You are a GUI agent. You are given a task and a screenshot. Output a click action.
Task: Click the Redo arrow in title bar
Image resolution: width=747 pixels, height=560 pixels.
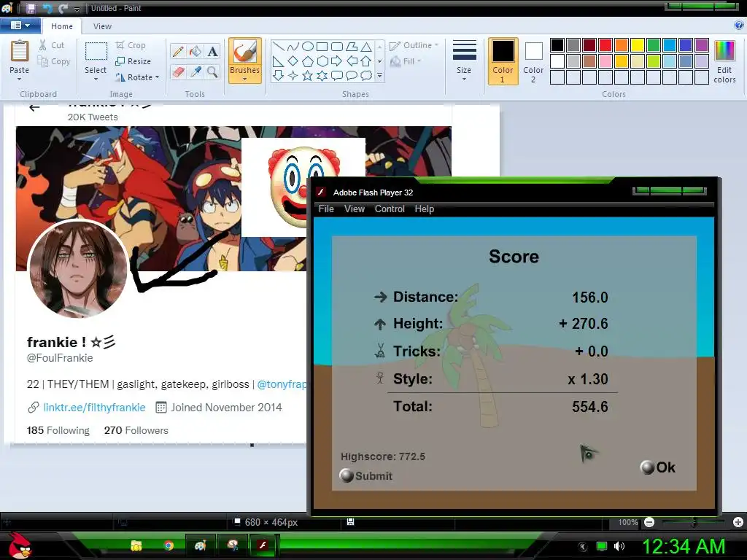63,8
